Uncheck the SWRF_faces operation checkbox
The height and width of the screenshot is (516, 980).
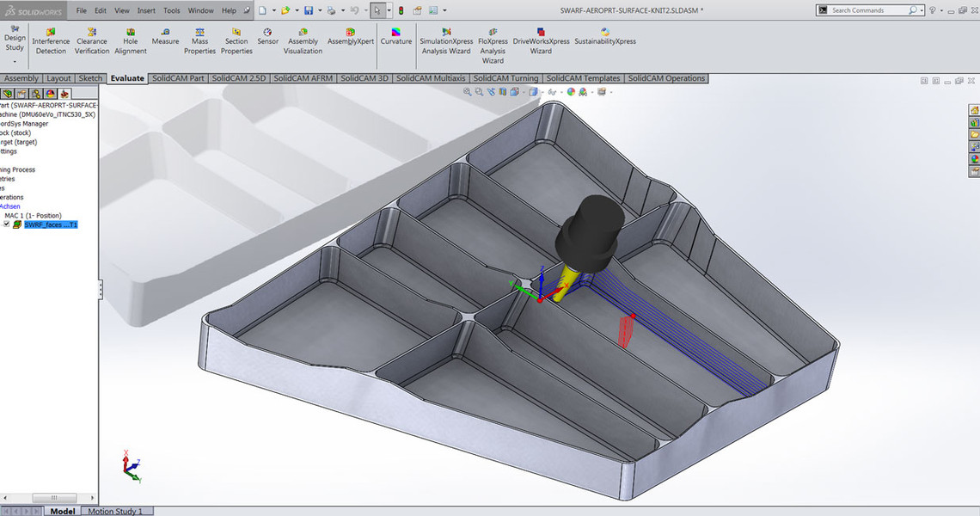click(x=6, y=224)
